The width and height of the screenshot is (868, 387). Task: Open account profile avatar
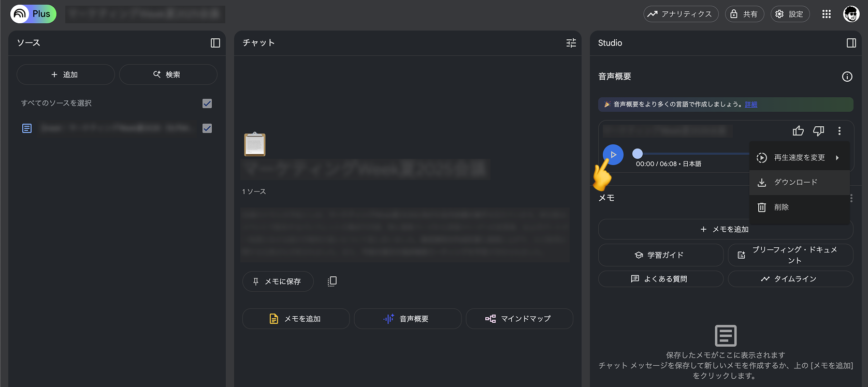pos(851,14)
